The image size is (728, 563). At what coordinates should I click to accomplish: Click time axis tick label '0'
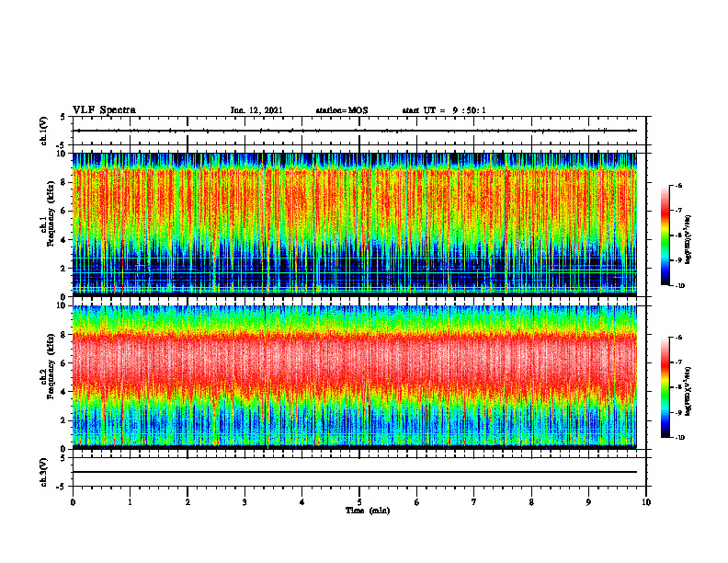click(73, 502)
